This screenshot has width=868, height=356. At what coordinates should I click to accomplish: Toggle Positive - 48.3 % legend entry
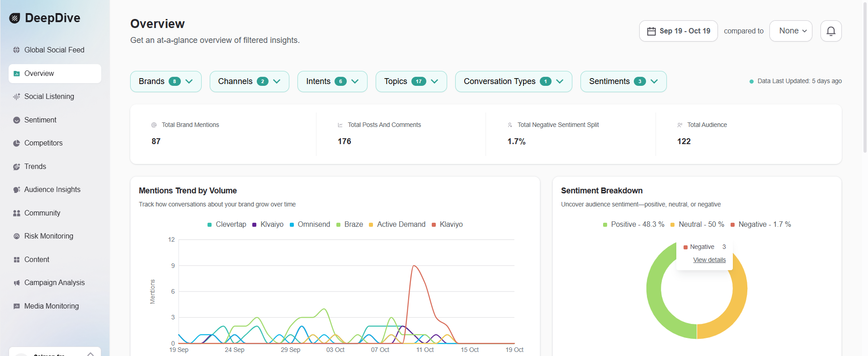tap(634, 225)
